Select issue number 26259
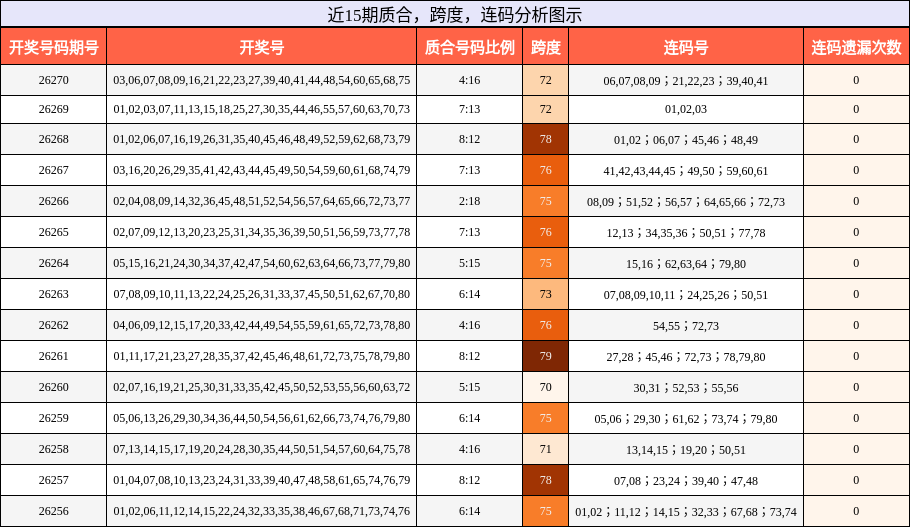Screen dimensions: 910x527 click(53, 418)
